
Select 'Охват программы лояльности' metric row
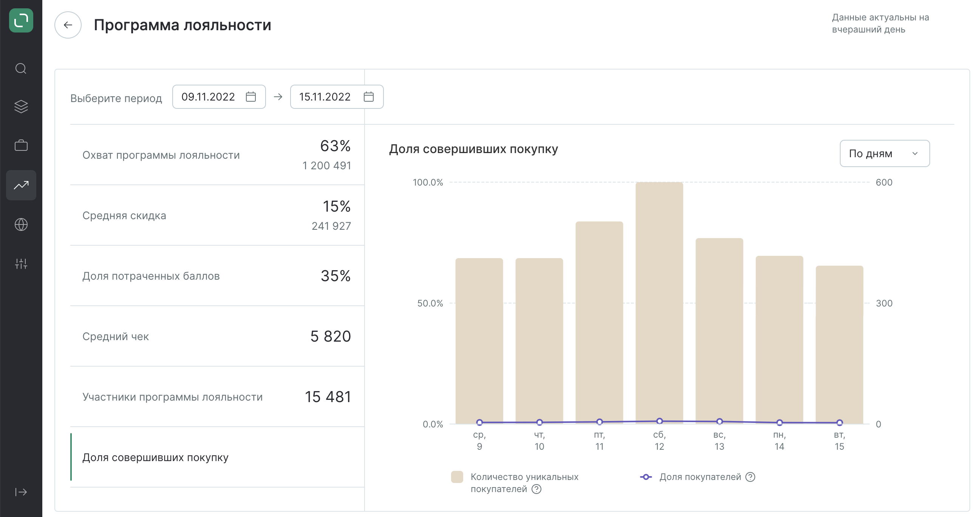click(x=217, y=155)
